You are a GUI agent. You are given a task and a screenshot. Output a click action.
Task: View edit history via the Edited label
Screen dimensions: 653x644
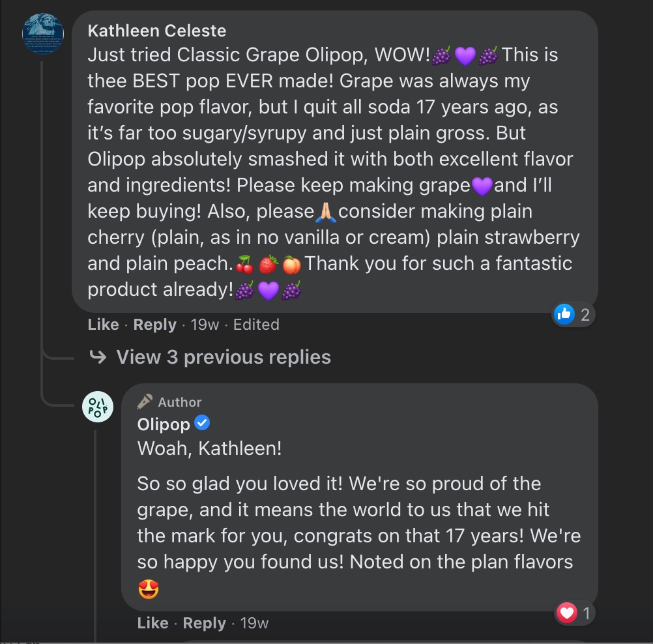256,325
